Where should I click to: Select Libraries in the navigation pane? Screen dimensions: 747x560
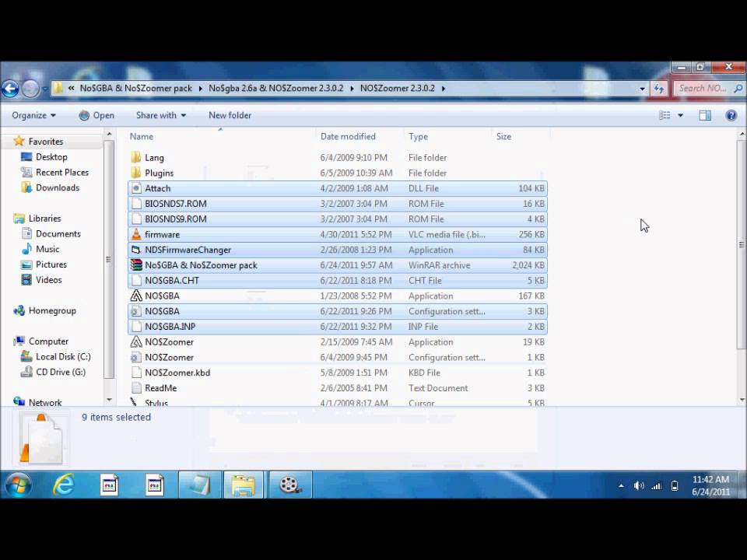point(44,218)
